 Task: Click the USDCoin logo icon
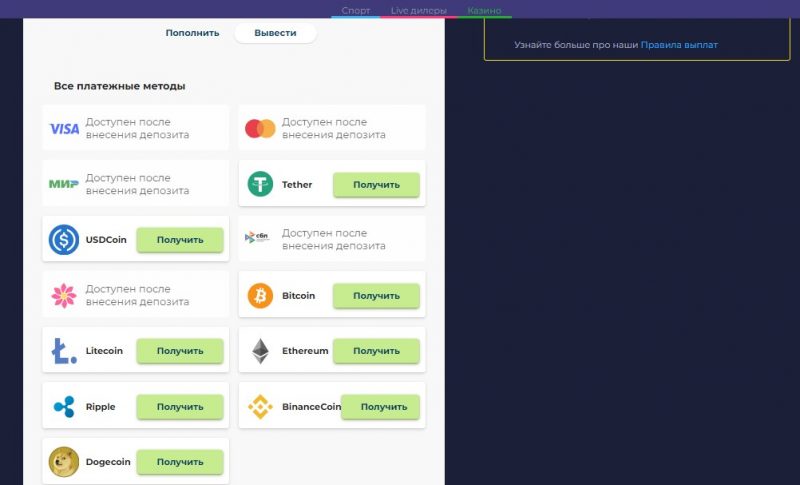pyautogui.click(x=64, y=240)
